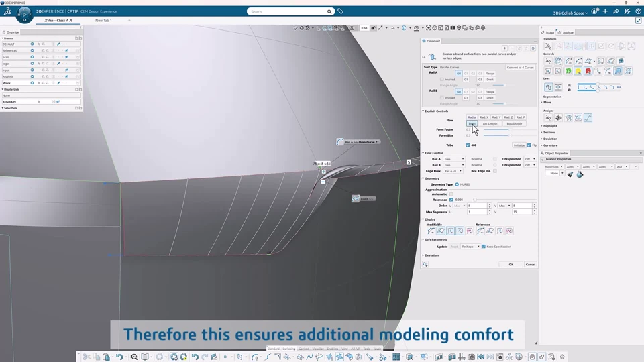The height and width of the screenshot is (362, 644).
Task: Open the Rail A flow control dropdown
Action: click(454, 159)
